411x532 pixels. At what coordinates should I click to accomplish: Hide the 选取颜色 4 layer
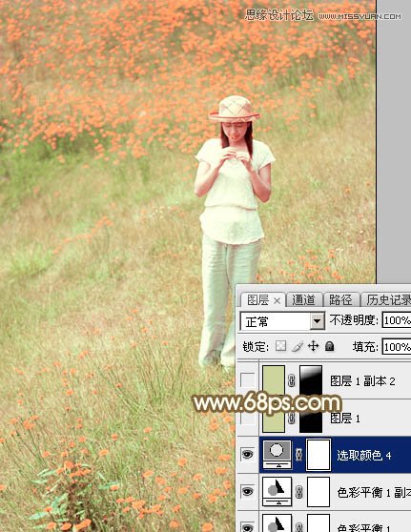point(247,454)
